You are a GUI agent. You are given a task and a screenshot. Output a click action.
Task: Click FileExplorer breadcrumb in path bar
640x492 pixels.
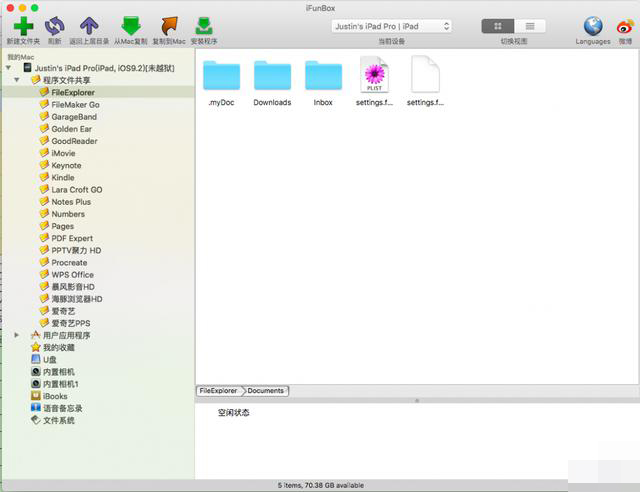pyautogui.click(x=218, y=390)
